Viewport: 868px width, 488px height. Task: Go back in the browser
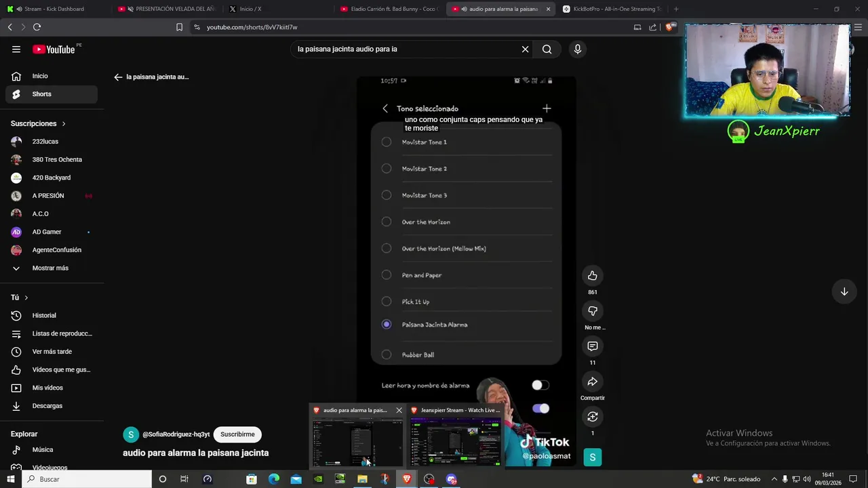[x=9, y=27]
